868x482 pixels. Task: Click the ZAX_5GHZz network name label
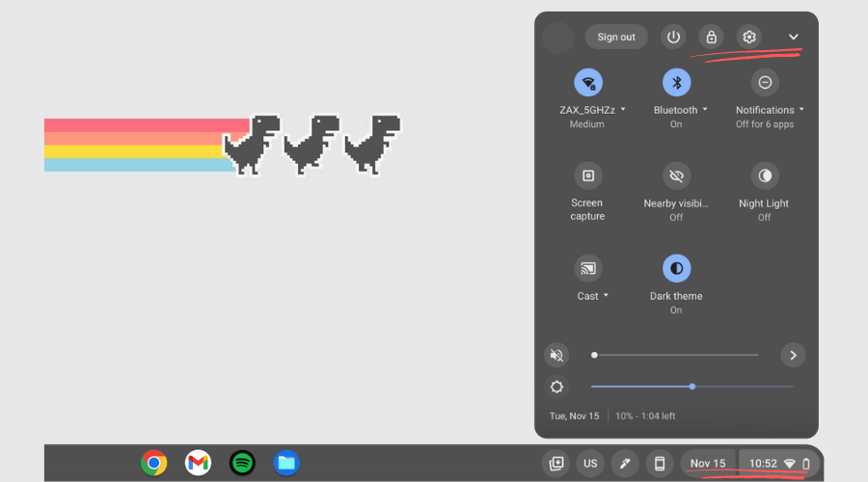click(587, 110)
